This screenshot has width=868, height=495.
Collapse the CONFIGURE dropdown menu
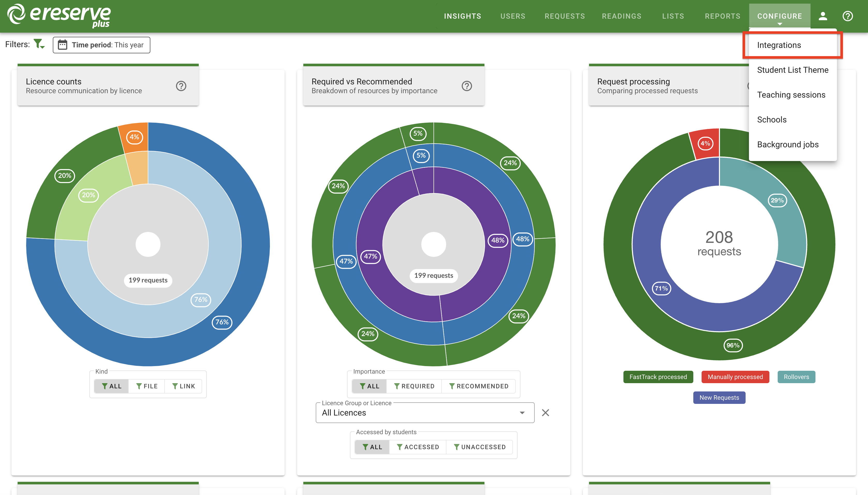(779, 16)
